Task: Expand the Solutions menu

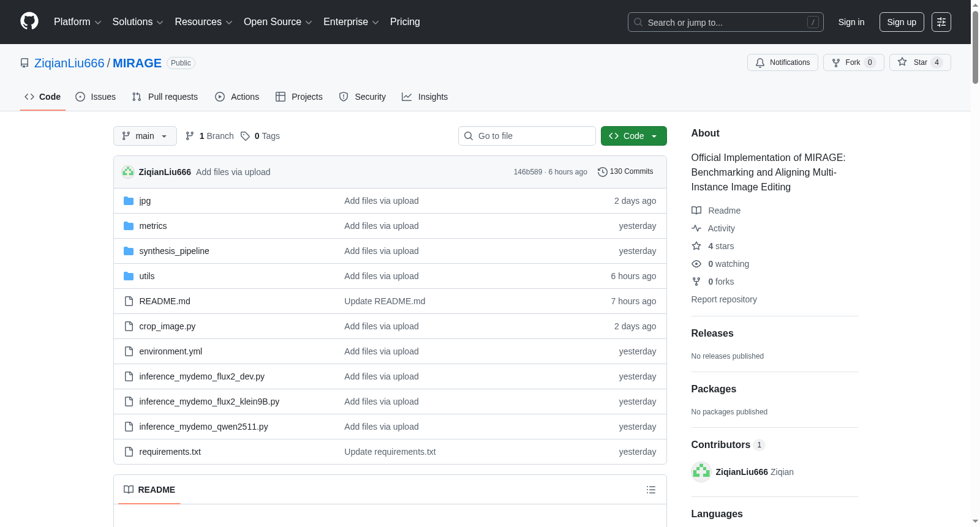Action: [x=138, y=22]
